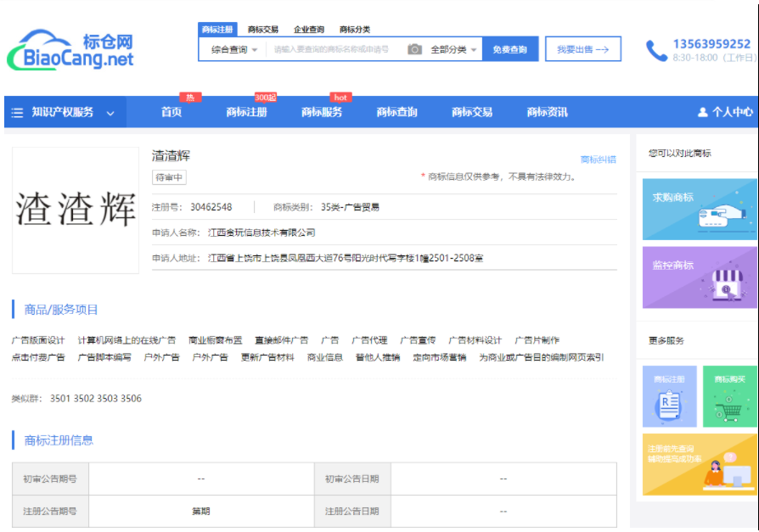Image resolution: width=759 pixels, height=532 pixels.
Task: Click the BiaoCang.net cloud logo
Action: 70,50
